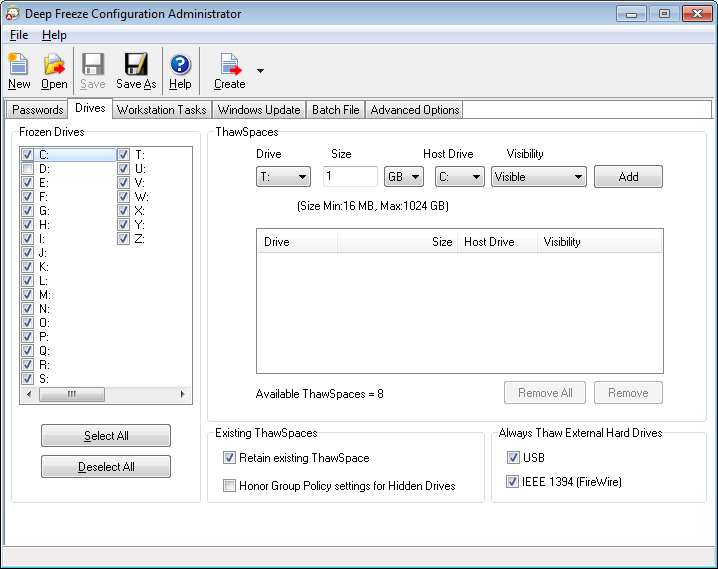Enable Honor Group Policy settings for Hidden Drives

(x=229, y=485)
